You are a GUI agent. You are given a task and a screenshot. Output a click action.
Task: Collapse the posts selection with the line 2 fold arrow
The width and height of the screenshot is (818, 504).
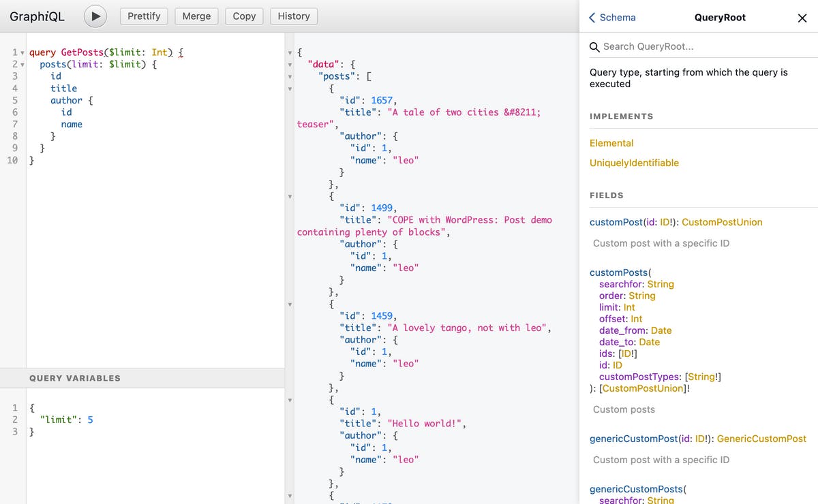21,65
